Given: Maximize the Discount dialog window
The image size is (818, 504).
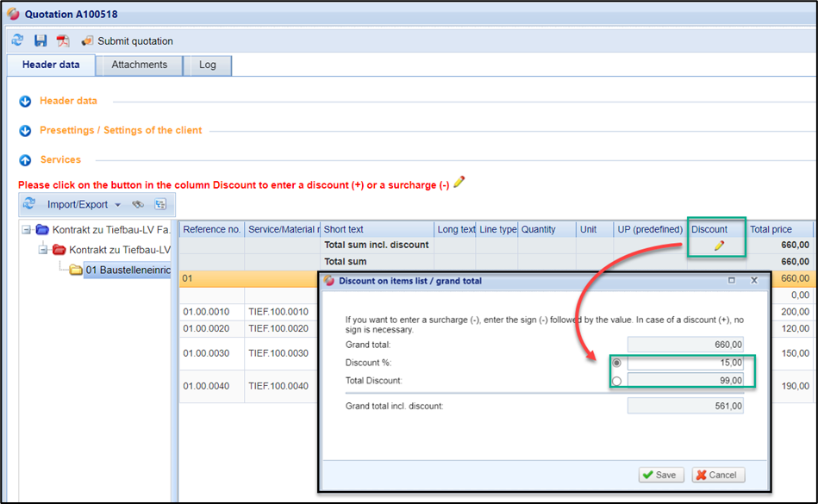Looking at the screenshot, I should click(732, 281).
